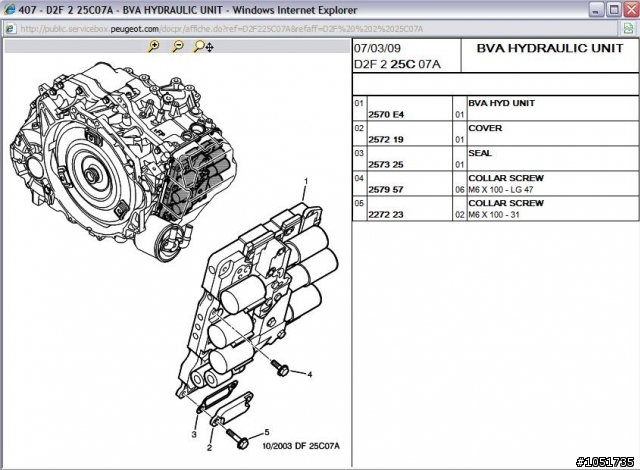
Task: Click the Internet Explorer logo in title bar
Action: pyautogui.click(x=9, y=10)
